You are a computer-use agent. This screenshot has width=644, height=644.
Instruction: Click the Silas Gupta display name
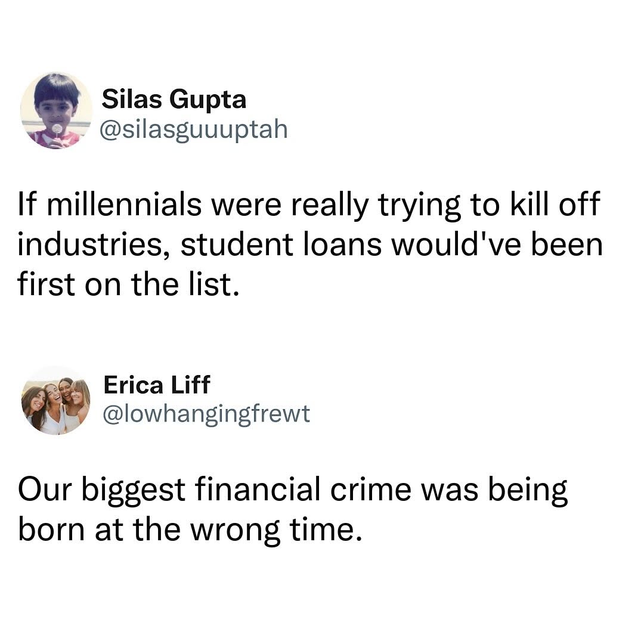point(174,100)
